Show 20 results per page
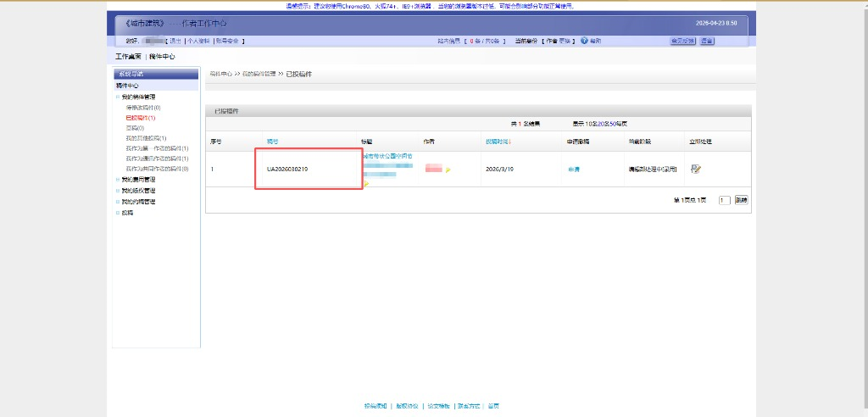Screen dimensions: 868x417 (x=606, y=124)
